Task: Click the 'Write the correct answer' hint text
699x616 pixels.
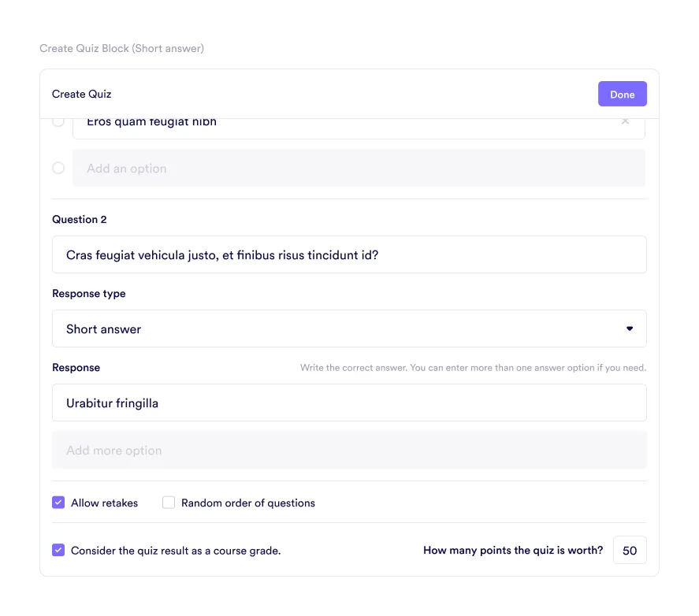Action: pyautogui.click(x=473, y=368)
